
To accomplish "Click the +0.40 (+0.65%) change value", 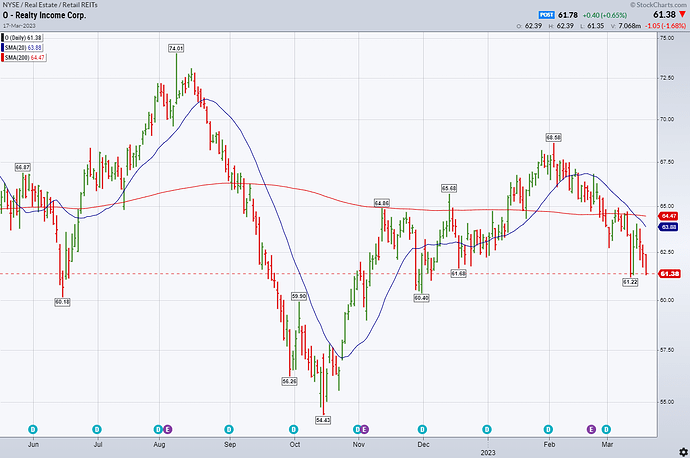I will (x=605, y=15).
